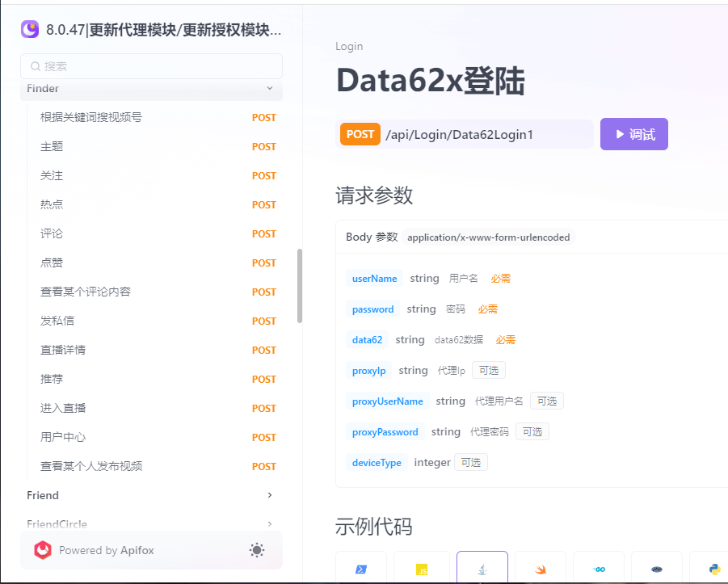Click the userName parameter link
This screenshot has height=584, width=728.
pos(374,278)
